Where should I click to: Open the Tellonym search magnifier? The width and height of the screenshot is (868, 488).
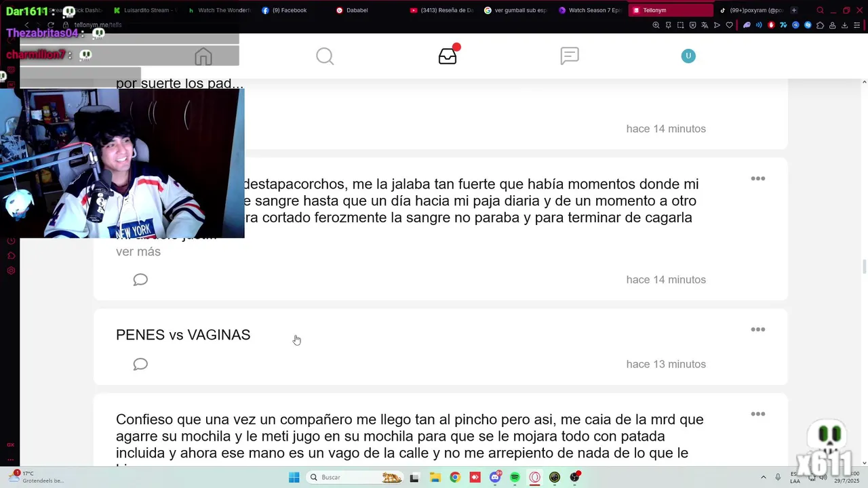(325, 56)
